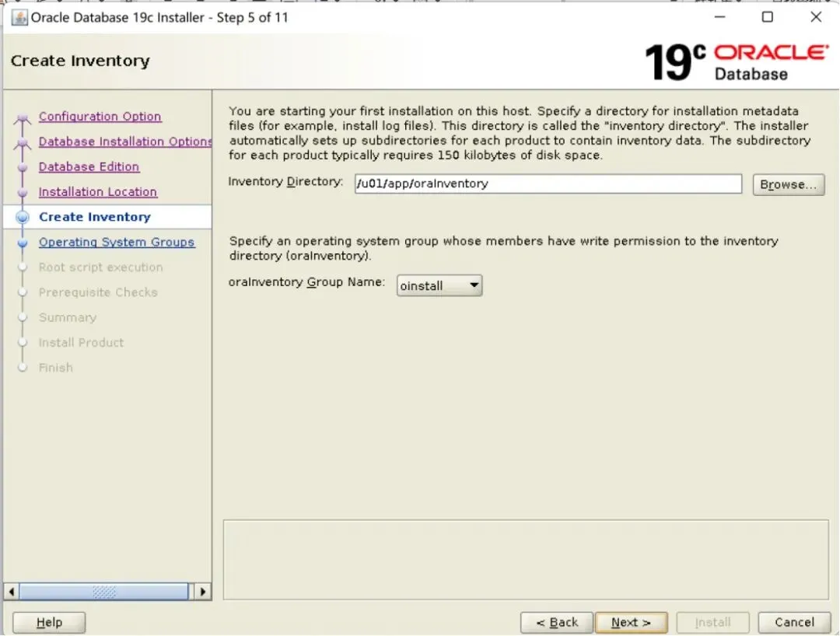Open the Database Edition step
840x636 pixels.
[x=89, y=166]
